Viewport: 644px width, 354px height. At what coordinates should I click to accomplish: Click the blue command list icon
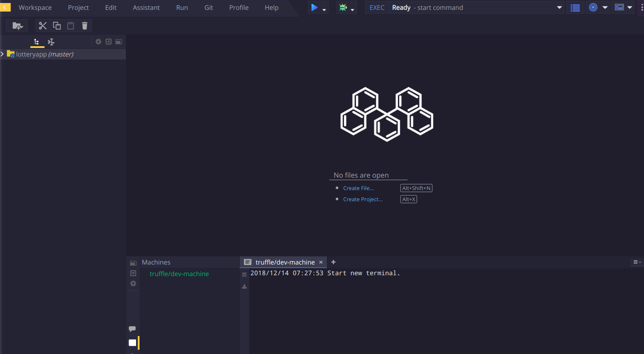(x=575, y=8)
